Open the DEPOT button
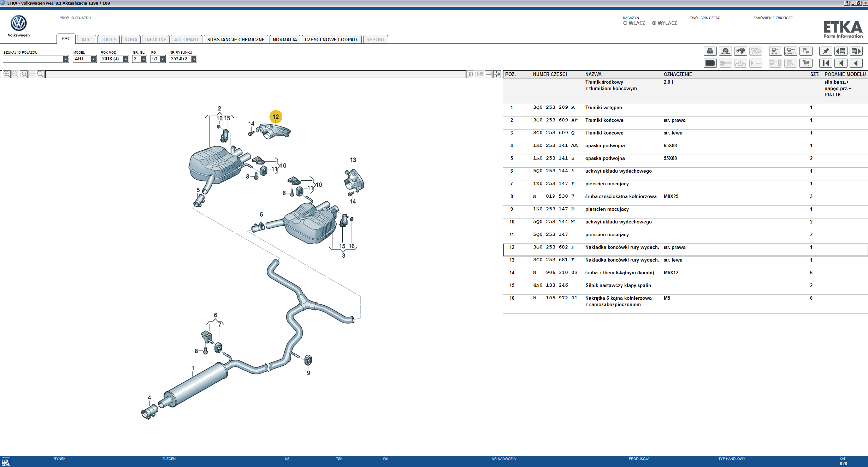The width and height of the screenshot is (868, 467). click(791, 52)
